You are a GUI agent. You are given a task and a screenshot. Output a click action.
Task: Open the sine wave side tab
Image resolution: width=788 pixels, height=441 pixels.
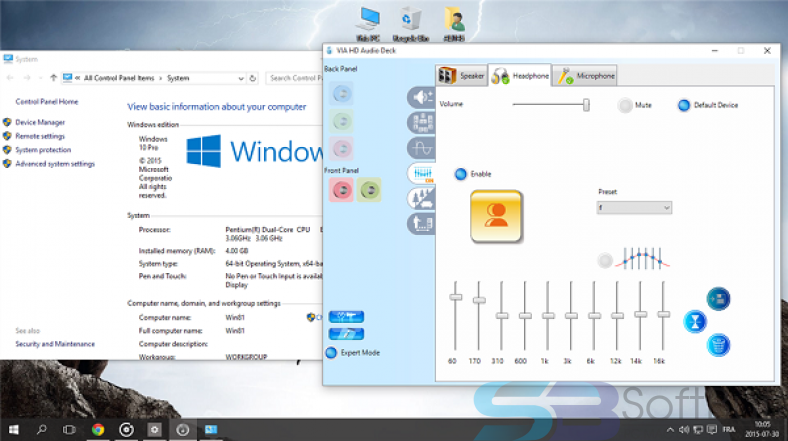421,148
